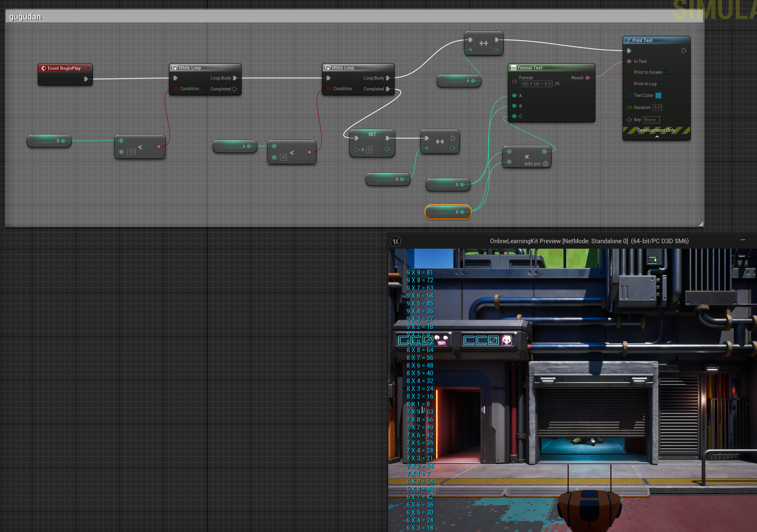Click the Event BeginPlay node icon
757x532 pixels.
coord(43,68)
